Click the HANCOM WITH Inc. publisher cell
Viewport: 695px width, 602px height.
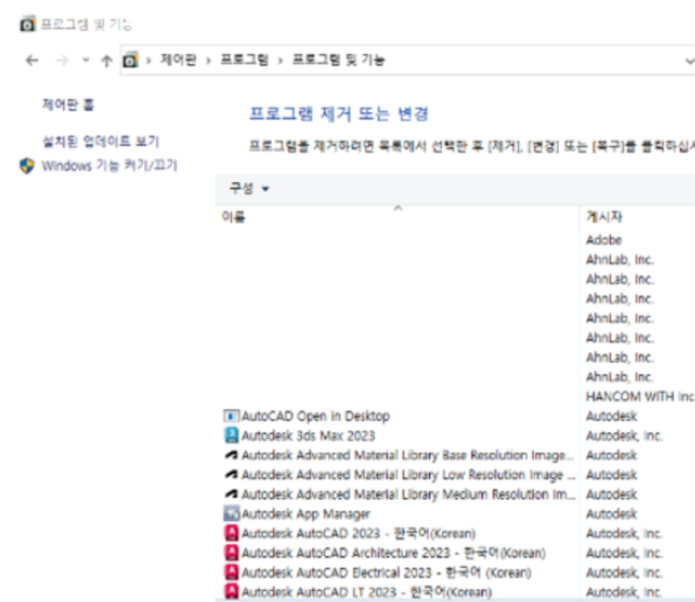(x=640, y=396)
